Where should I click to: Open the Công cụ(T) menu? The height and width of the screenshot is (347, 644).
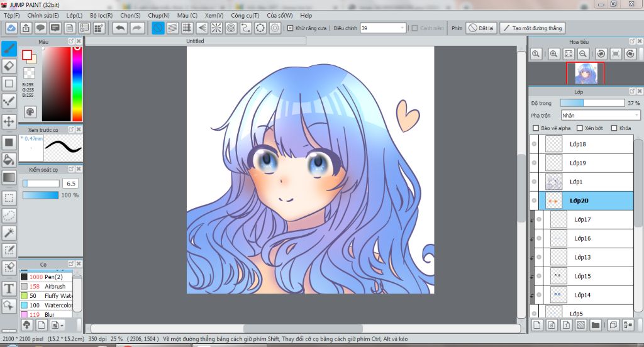[x=245, y=16]
